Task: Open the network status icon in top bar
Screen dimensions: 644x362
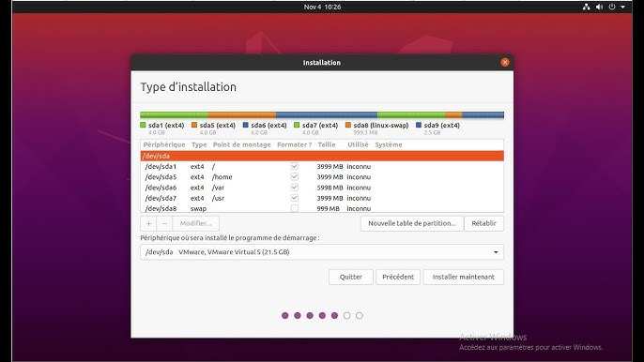Action: click(586, 7)
